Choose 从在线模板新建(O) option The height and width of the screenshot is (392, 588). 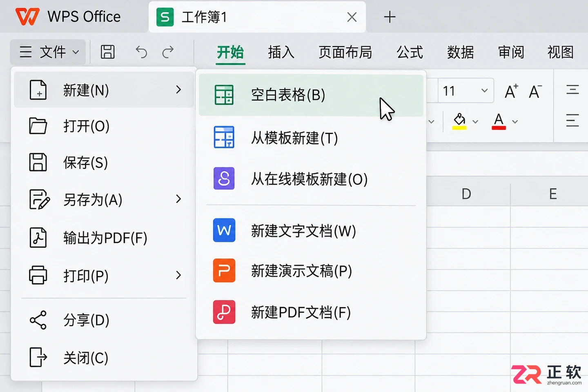pyautogui.click(x=311, y=179)
